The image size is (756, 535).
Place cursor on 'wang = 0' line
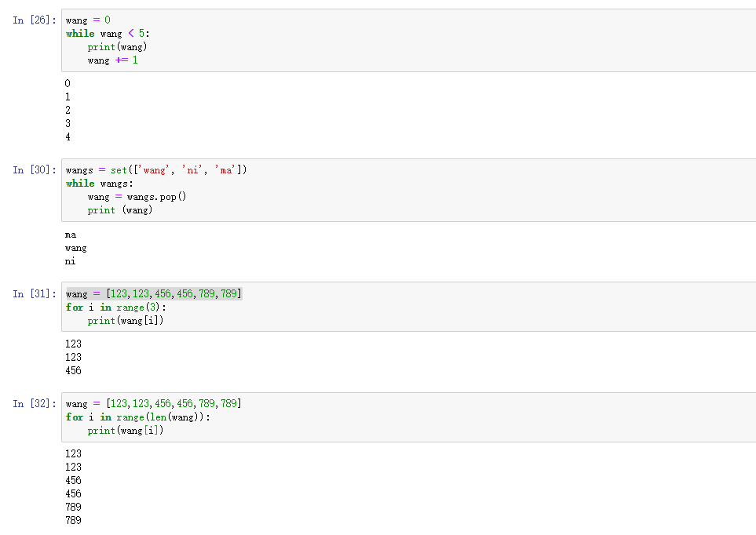[88, 20]
